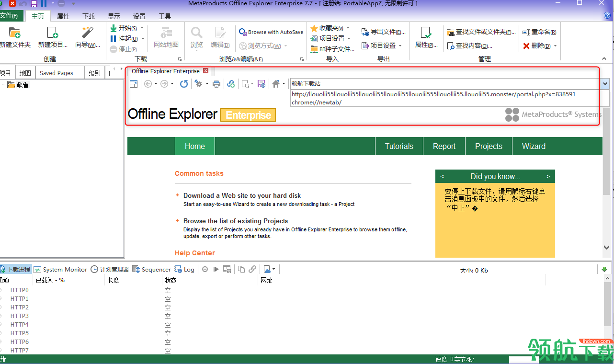Click 查找文件或文件夹 button
614x364 pixels.
[x=481, y=32]
